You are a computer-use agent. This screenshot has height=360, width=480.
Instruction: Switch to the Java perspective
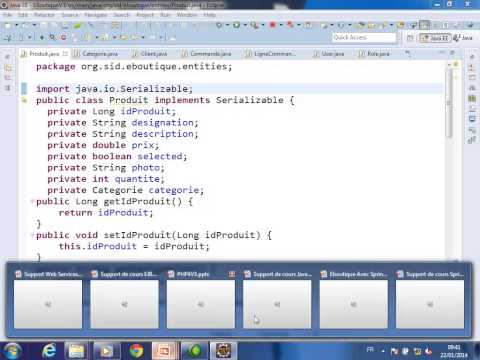pyautogui.click(x=463, y=38)
